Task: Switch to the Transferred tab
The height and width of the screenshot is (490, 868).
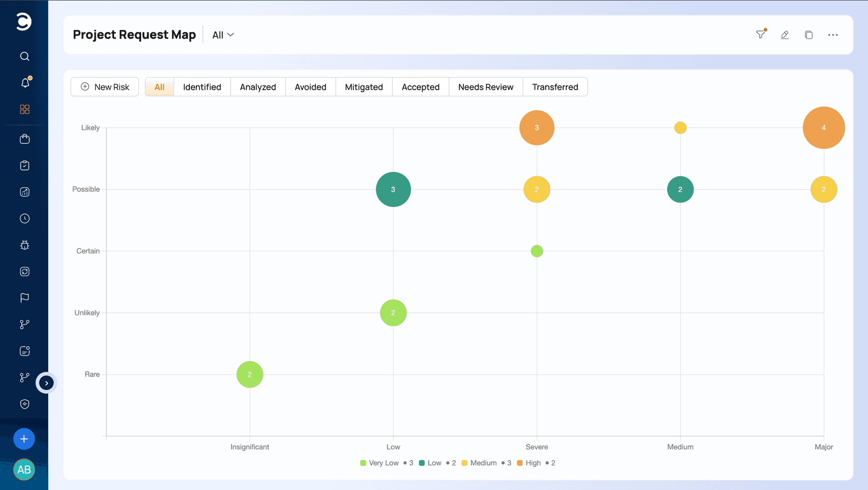Action: coord(555,87)
